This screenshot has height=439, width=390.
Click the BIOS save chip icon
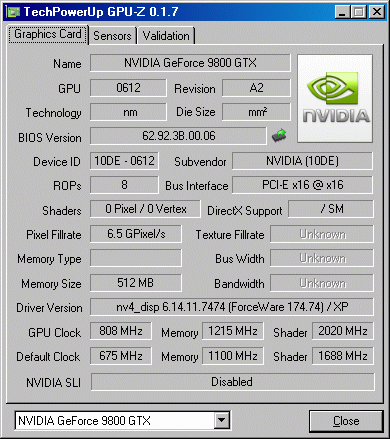point(279,135)
